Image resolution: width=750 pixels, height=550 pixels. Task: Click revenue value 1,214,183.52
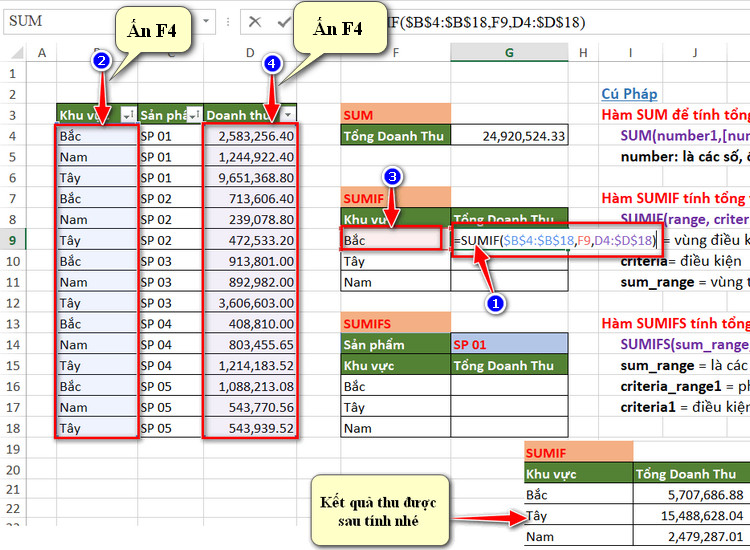pos(250,365)
